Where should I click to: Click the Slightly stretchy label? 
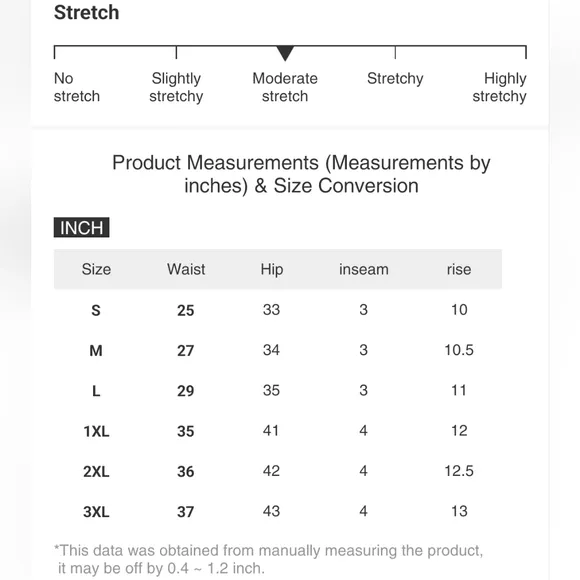click(x=176, y=88)
